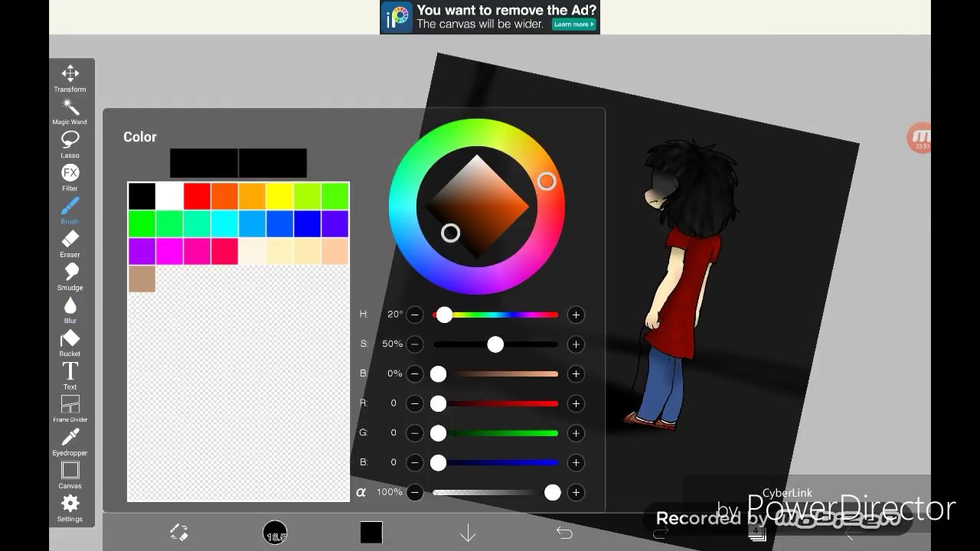Image resolution: width=980 pixels, height=551 pixels.
Task: Click the left previous color preview box
Action: pyautogui.click(x=204, y=163)
